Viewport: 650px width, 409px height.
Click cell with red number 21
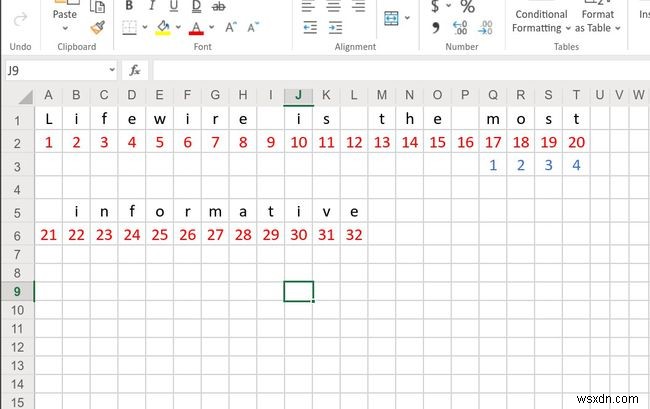[49, 235]
